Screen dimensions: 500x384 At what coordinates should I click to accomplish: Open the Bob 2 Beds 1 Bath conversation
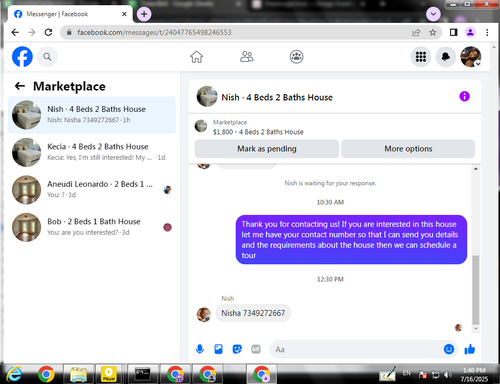click(92, 227)
